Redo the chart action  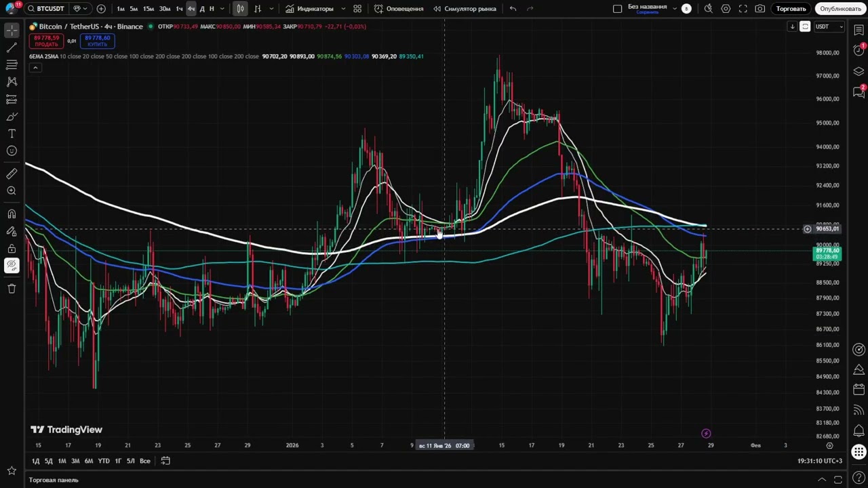[530, 9]
